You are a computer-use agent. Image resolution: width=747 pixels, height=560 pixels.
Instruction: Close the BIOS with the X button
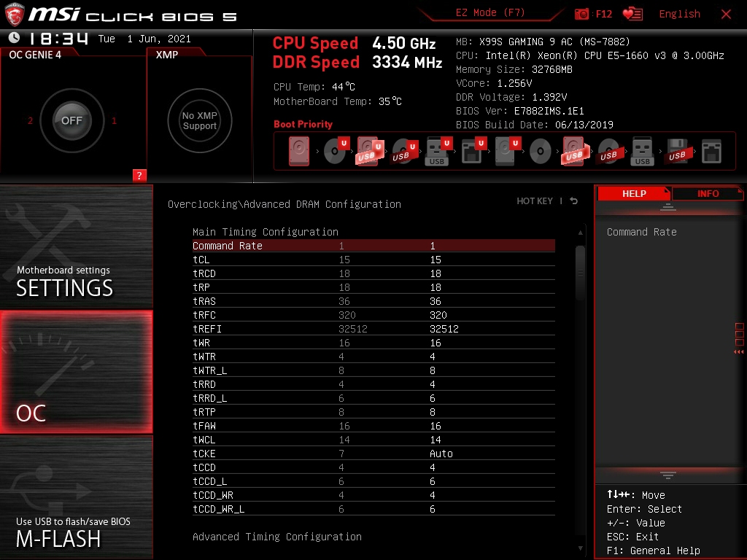coord(726,14)
